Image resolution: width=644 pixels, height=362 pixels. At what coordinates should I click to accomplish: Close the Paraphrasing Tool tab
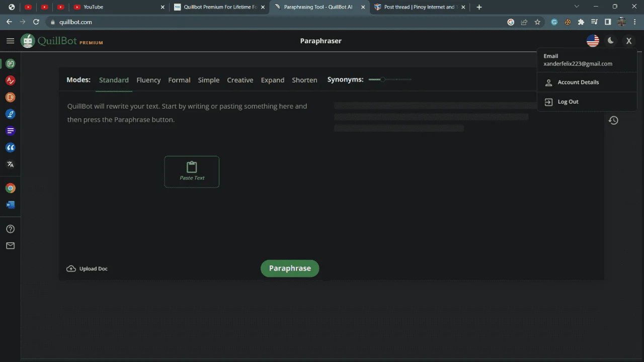pyautogui.click(x=363, y=7)
